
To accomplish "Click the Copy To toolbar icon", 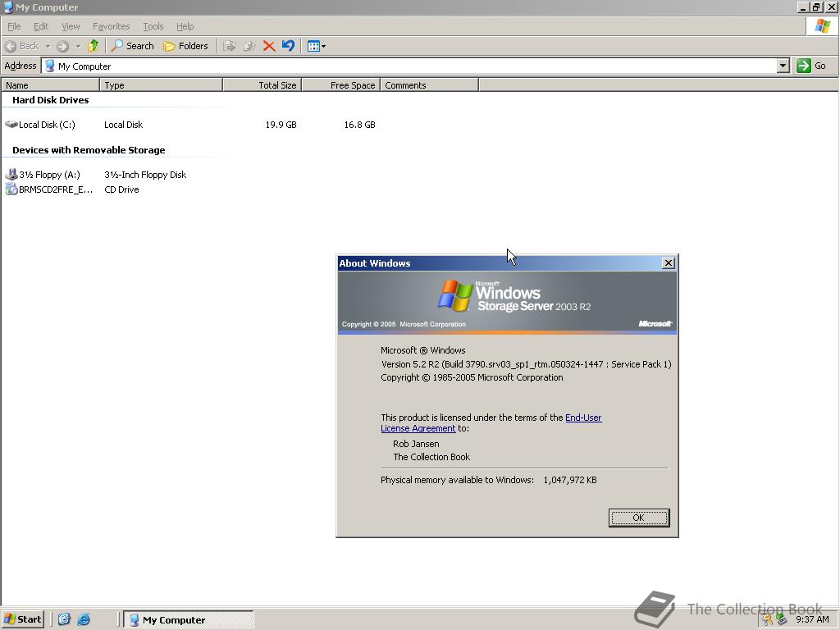I will point(249,46).
